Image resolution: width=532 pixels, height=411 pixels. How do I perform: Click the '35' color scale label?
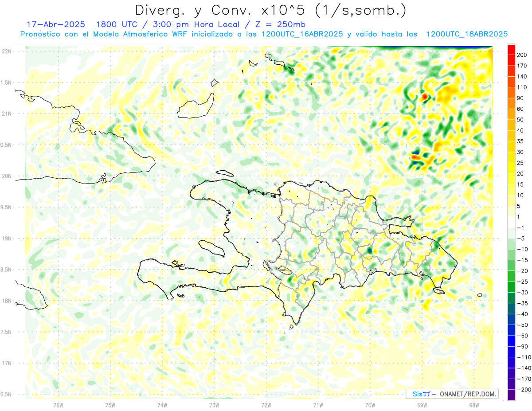click(521, 141)
